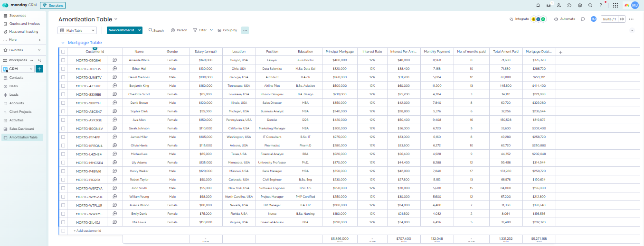Open the CRM workspace selector

[x=19, y=69]
